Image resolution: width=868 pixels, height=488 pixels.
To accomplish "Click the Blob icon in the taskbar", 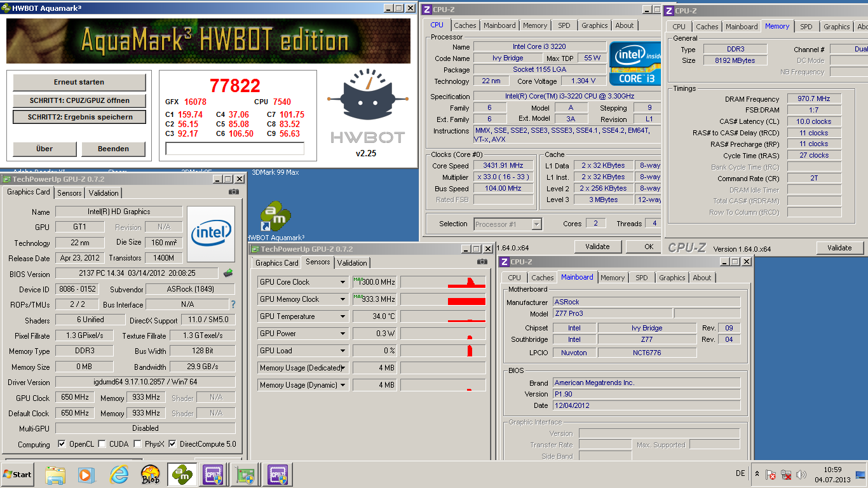I will tap(150, 475).
